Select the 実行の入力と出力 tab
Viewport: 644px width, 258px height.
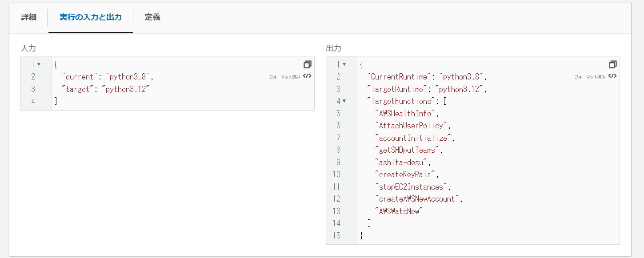[x=91, y=18]
